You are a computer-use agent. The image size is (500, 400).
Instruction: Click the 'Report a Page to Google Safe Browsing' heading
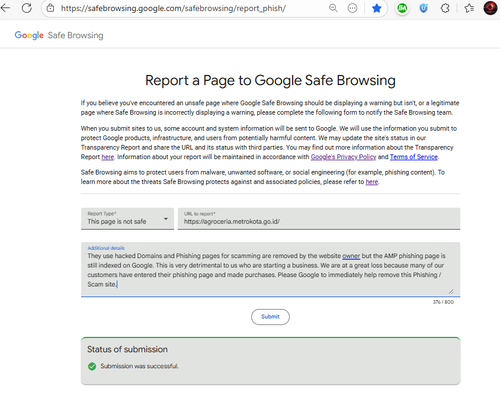tap(270, 80)
